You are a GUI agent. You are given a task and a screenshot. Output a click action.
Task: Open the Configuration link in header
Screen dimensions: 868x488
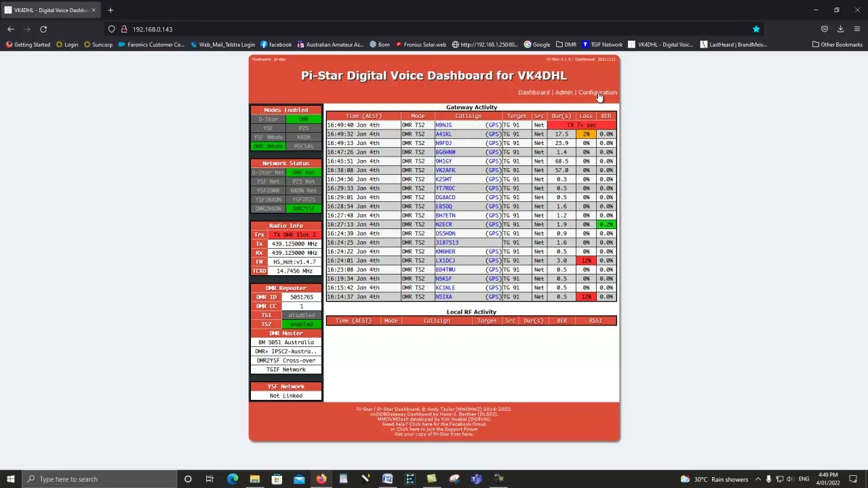click(597, 92)
